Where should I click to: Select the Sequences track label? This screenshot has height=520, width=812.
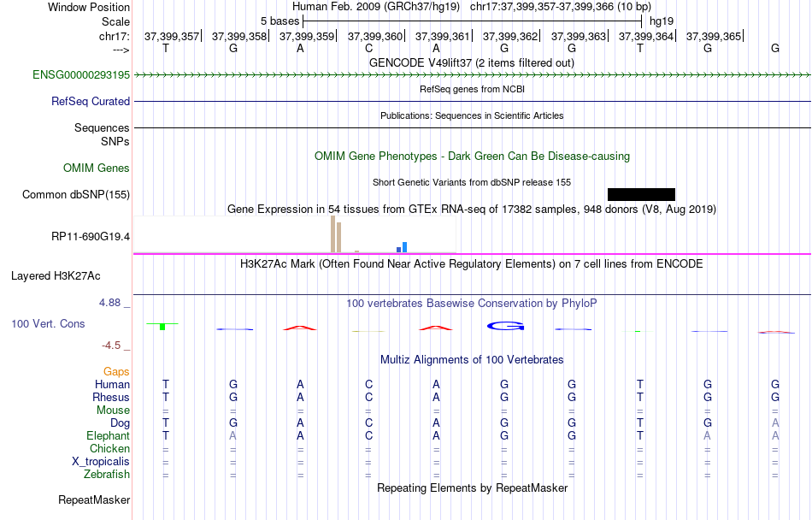pos(102,127)
